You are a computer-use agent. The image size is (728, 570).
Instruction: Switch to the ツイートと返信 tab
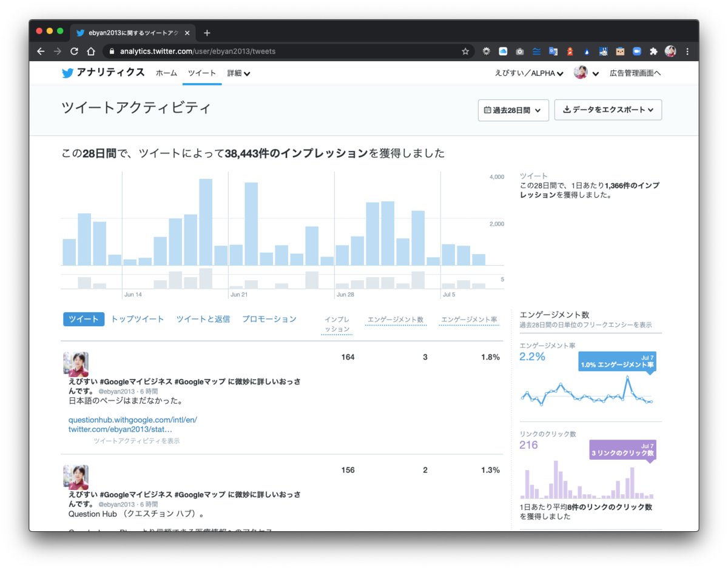click(x=203, y=319)
